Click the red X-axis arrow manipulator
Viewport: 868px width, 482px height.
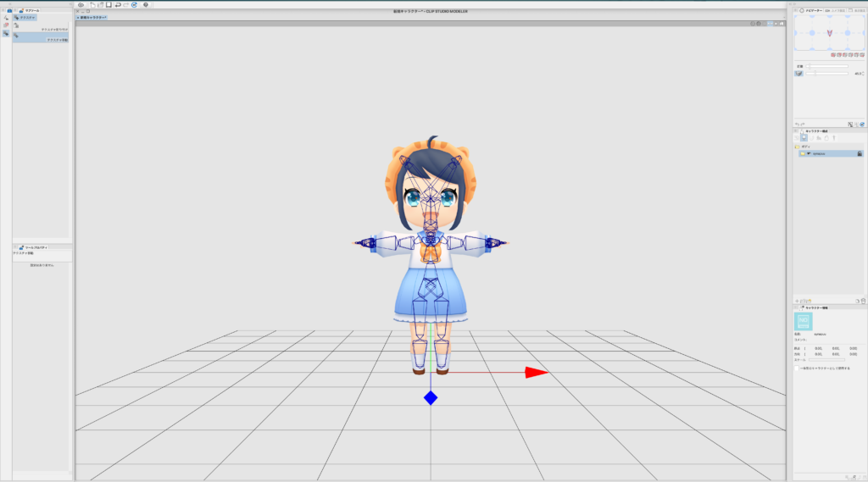536,373
